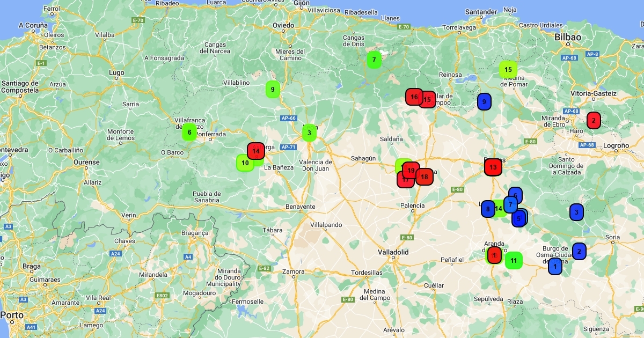Click the Valladolid city label

click(x=393, y=252)
